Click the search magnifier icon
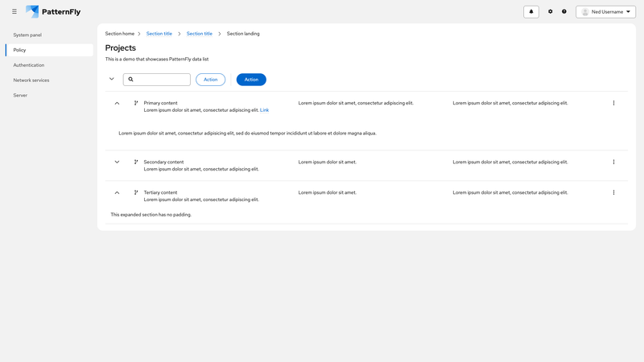 click(130, 79)
